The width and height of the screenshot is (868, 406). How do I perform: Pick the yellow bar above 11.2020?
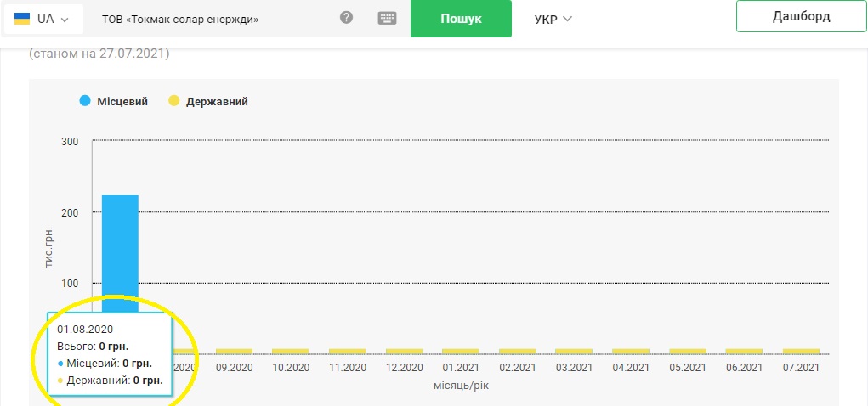[347, 351]
